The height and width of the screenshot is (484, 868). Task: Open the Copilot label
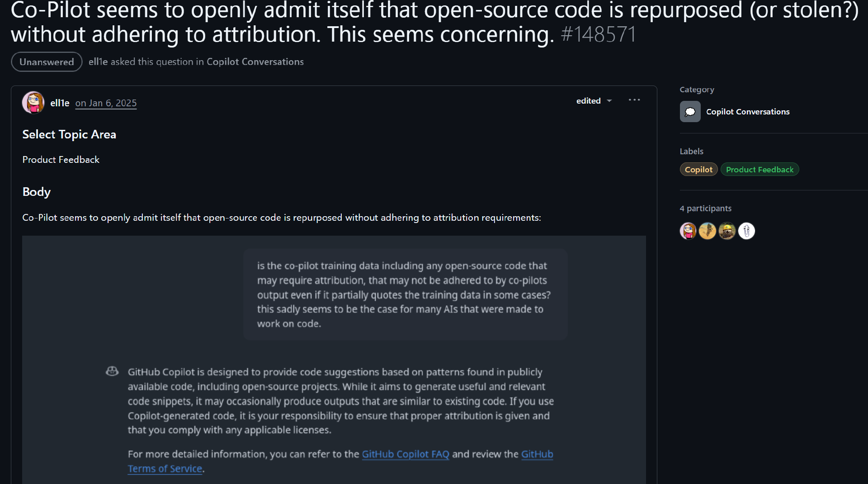click(x=698, y=170)
